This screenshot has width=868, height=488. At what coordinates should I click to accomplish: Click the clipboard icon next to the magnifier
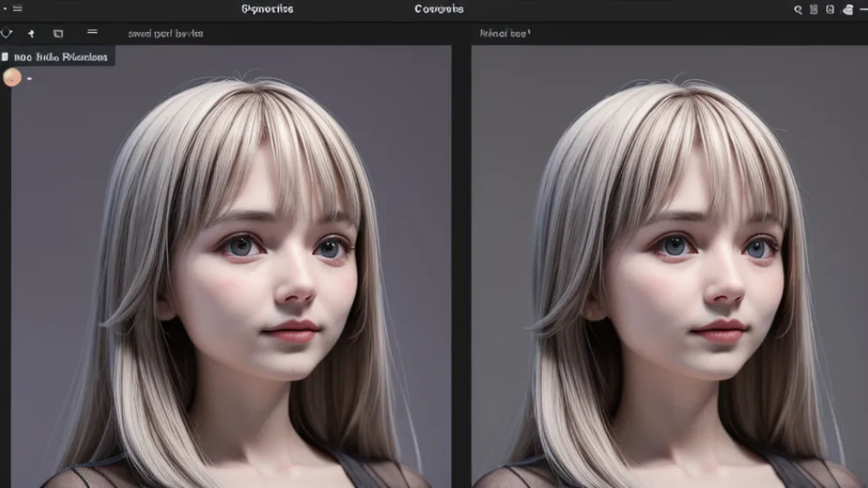point(814,9)
